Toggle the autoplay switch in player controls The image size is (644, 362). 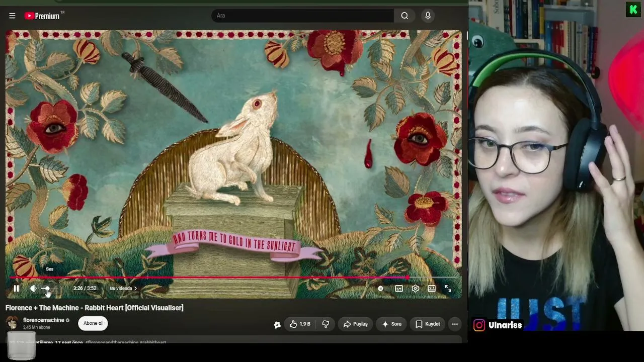[x=380, y=289]
